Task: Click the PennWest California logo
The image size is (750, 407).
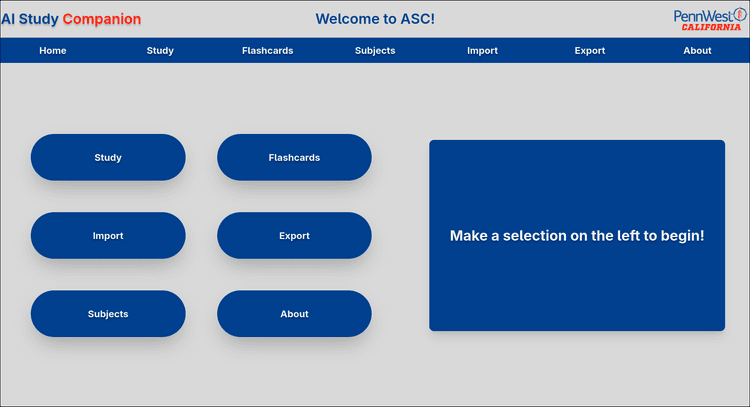Action: pyautogui.click(x=710, y=20)
